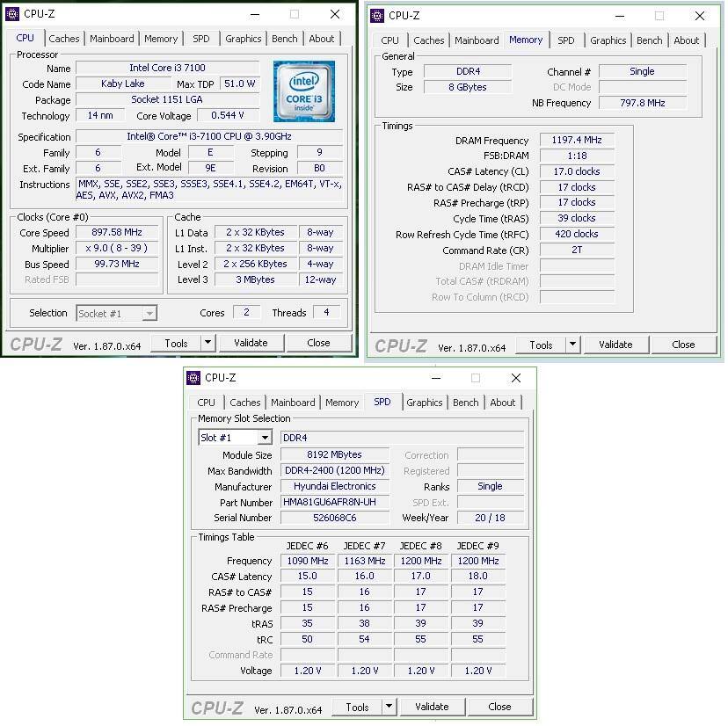This screenshot has width=728, height=726.
Task: Switch to Caches tab in the CPU window
Action: 64,39
